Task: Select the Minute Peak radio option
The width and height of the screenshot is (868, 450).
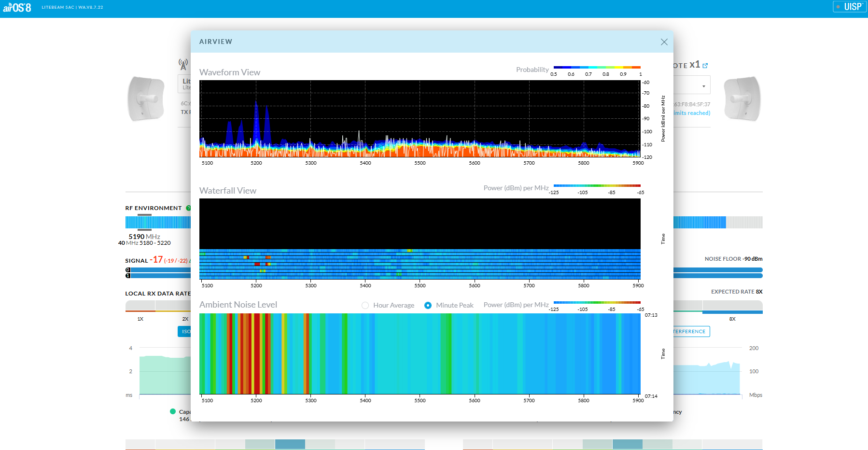Action: [x=428, y=305]
